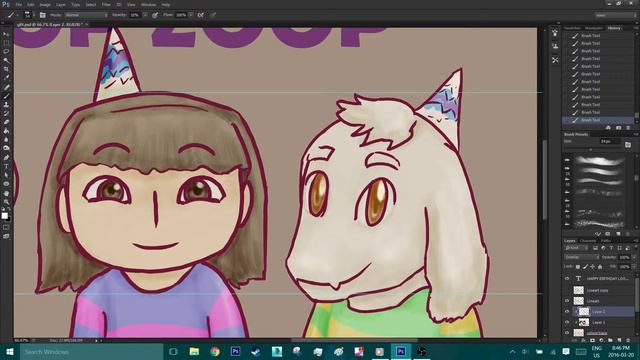Select the Healing Brush tool
Viewport: 640px width, 360px height.
(6, 87)
